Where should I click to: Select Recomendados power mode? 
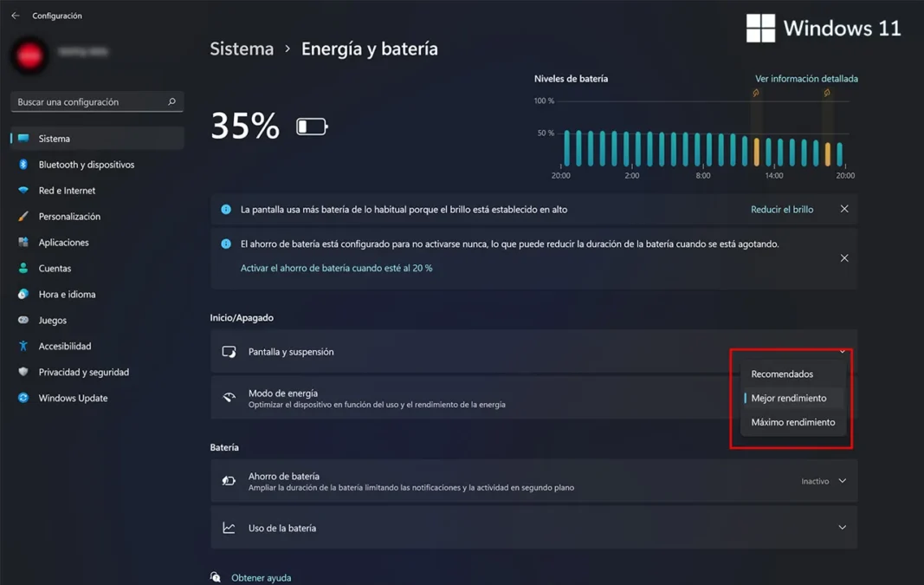(x=782, y=374)
